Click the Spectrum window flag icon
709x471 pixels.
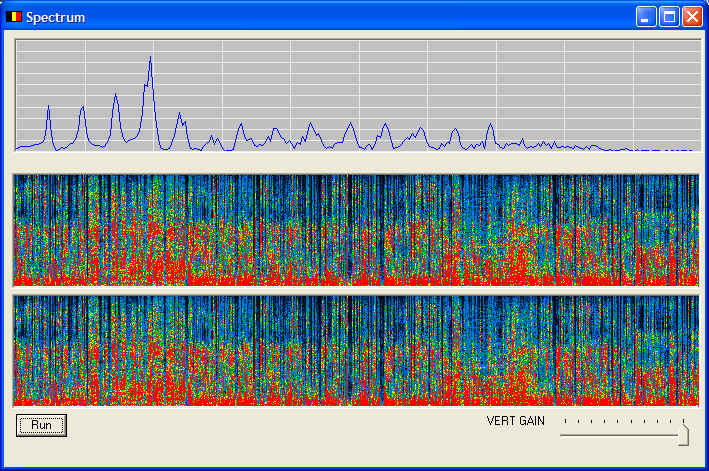click(x=14, y=17)
